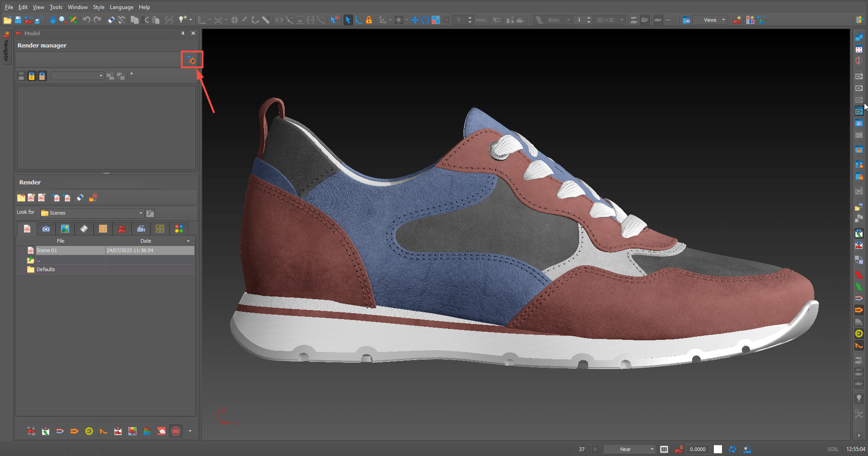Click the white color swatch in status bar
Screen dimensions: 868x456
[717, 449]
